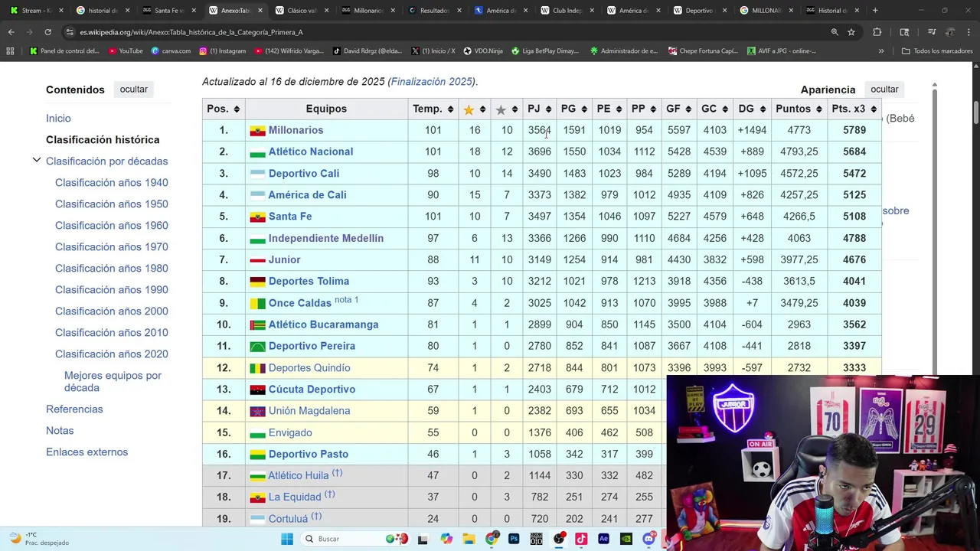The width and height of the screenshot is (980, 551).
Task: Jump to Enlaces externos section
Action: [87, 452]
